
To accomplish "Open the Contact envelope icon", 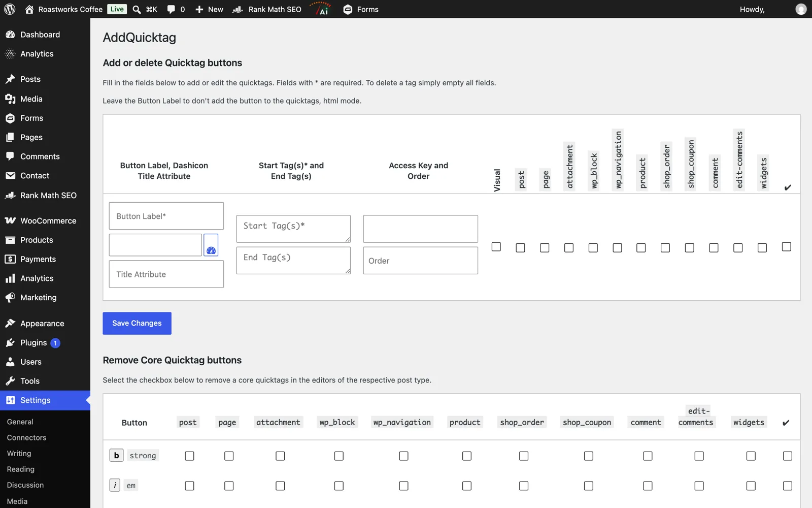I will pyautogui.click(x=10, y=176).
